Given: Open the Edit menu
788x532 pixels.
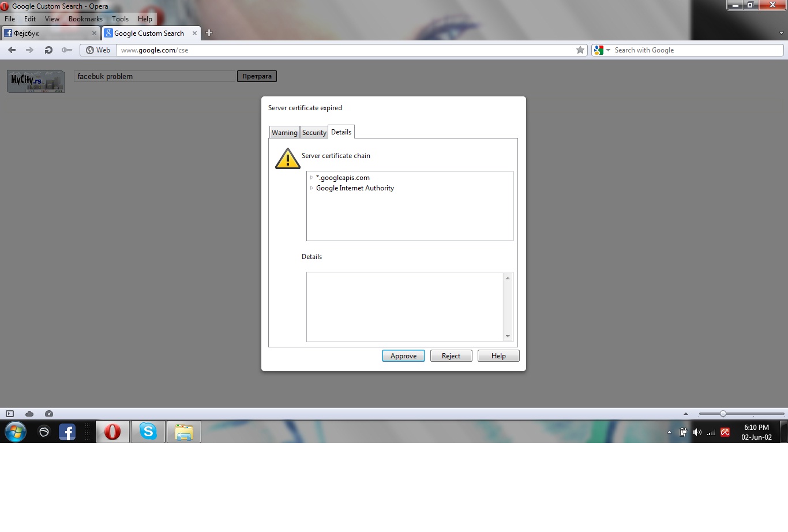Looking at the screenshot, I should pyautogui.click(x=30, y=19).
